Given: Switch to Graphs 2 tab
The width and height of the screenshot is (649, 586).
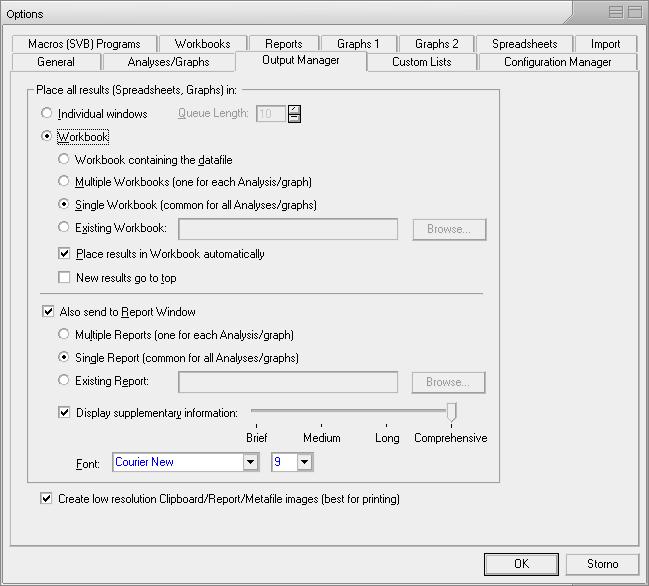Looking at the screenshot, I should point(437,44).
